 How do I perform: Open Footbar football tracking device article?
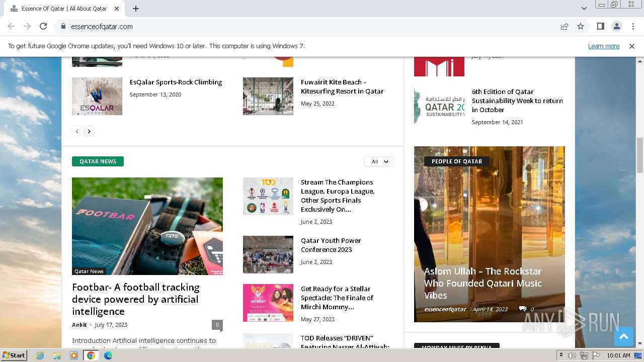(136, 299)
